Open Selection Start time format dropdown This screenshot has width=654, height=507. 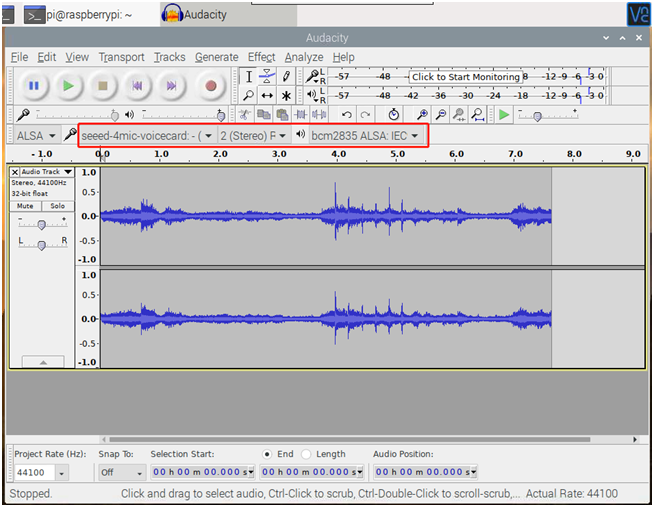coord(251,472)
